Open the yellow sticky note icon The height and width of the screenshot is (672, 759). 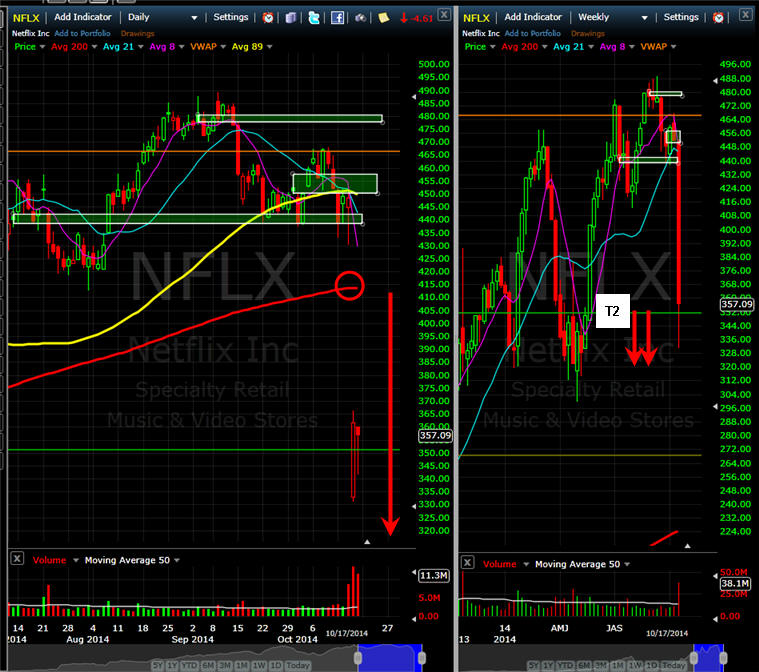(x=383, y=18)
